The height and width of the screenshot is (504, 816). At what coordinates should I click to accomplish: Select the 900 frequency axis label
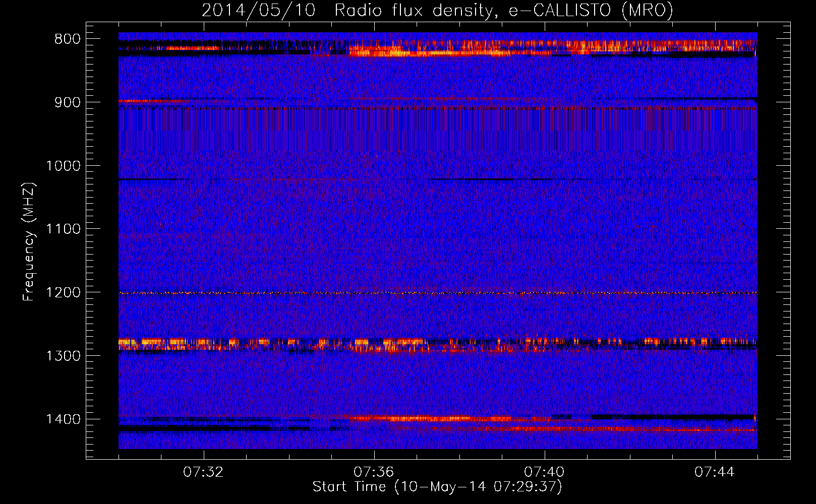68,102
